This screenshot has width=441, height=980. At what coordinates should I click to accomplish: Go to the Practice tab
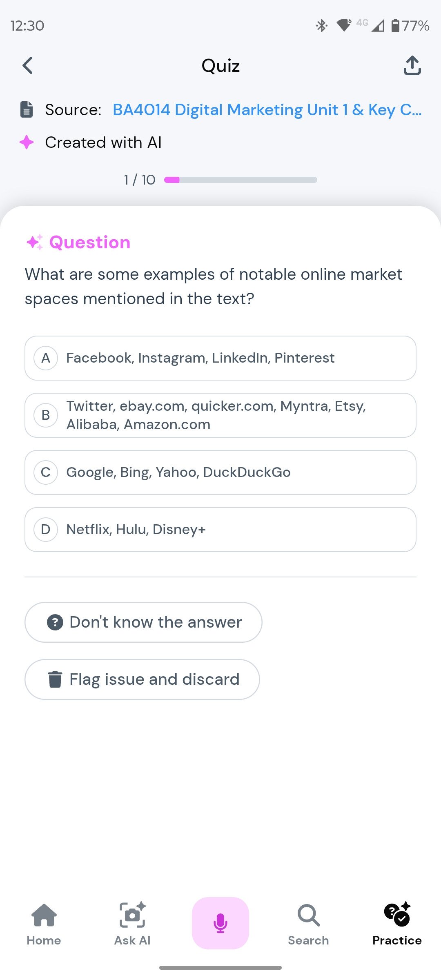pyautogui.click(x=397, y=923)
